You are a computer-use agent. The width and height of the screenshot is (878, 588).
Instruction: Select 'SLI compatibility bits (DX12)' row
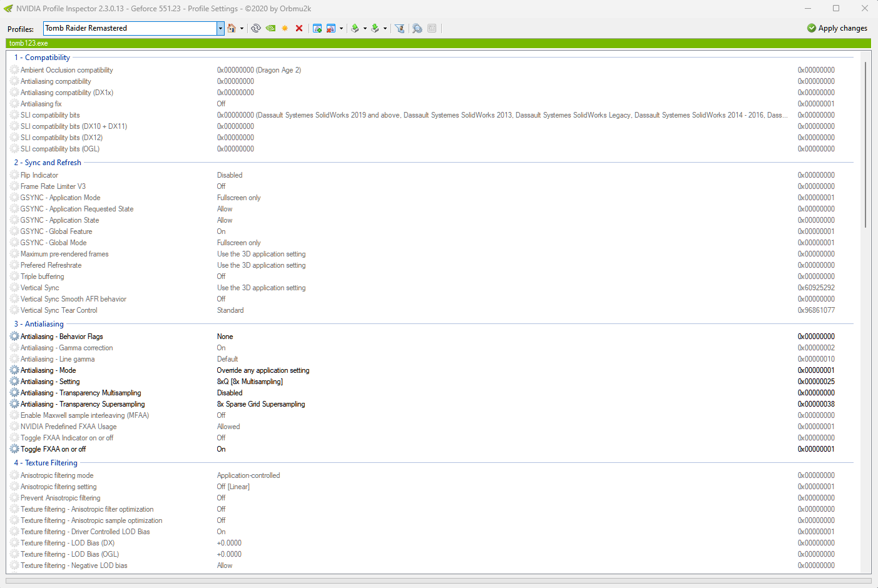(x=432, y=138)
